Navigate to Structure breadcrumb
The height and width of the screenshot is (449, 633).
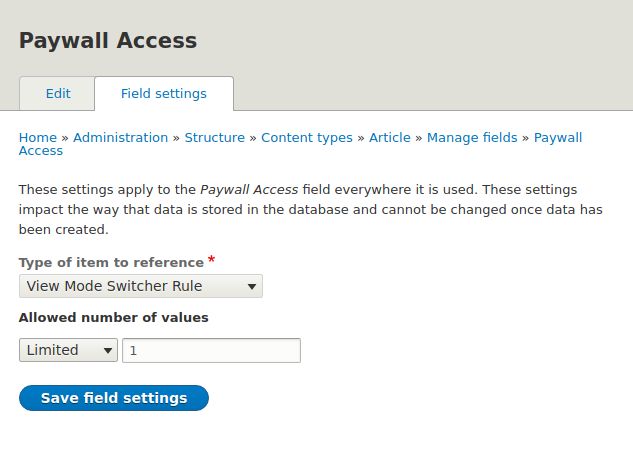(214, 138)
